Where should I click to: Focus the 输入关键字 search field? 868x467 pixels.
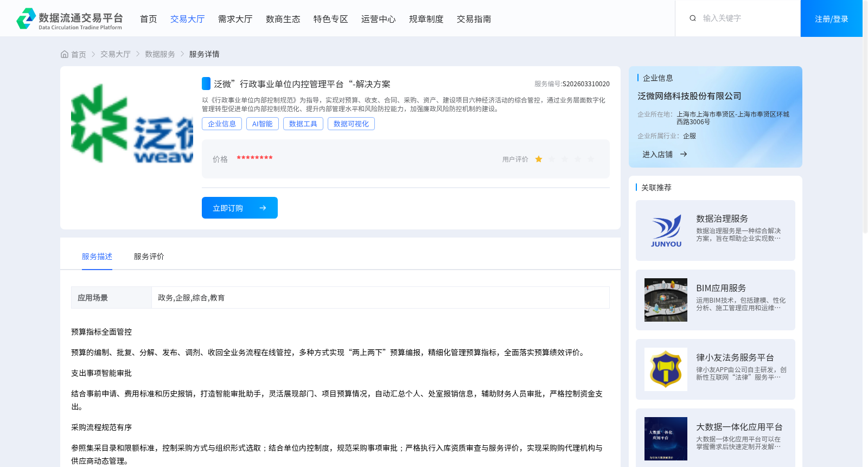(x=746, y=18)
